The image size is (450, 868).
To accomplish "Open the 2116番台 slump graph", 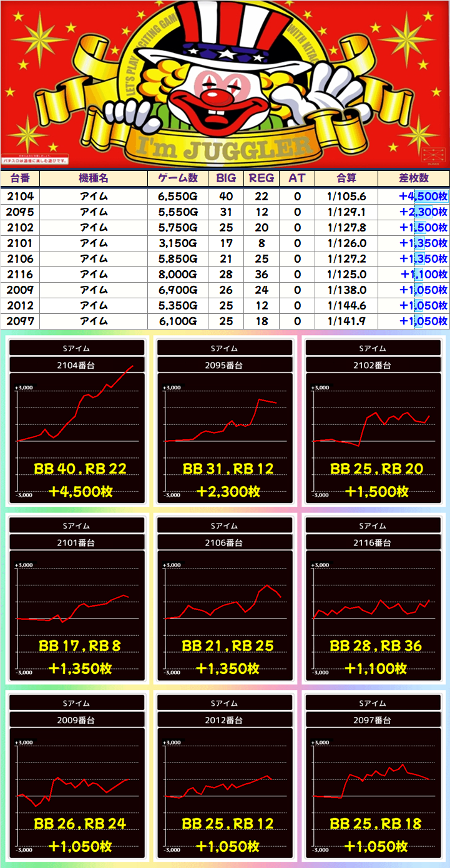I will tap(373, 615).
